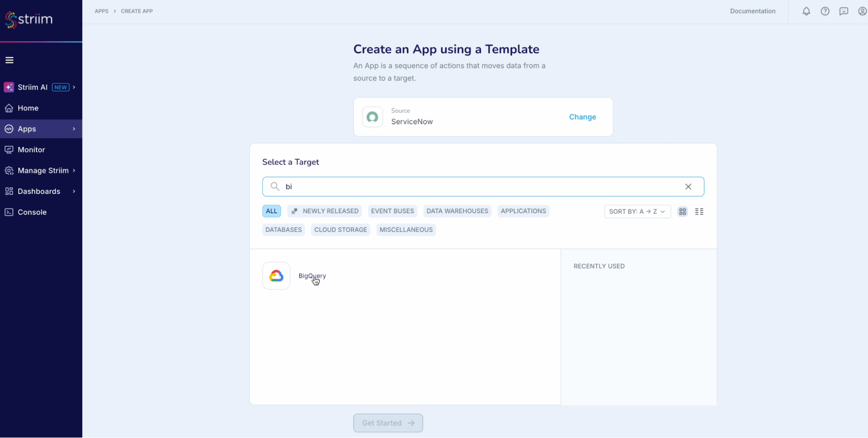This screenshot has width=868, height=438.
Task: Click the APPS breadcrumb
Action: tap(102, 11)
